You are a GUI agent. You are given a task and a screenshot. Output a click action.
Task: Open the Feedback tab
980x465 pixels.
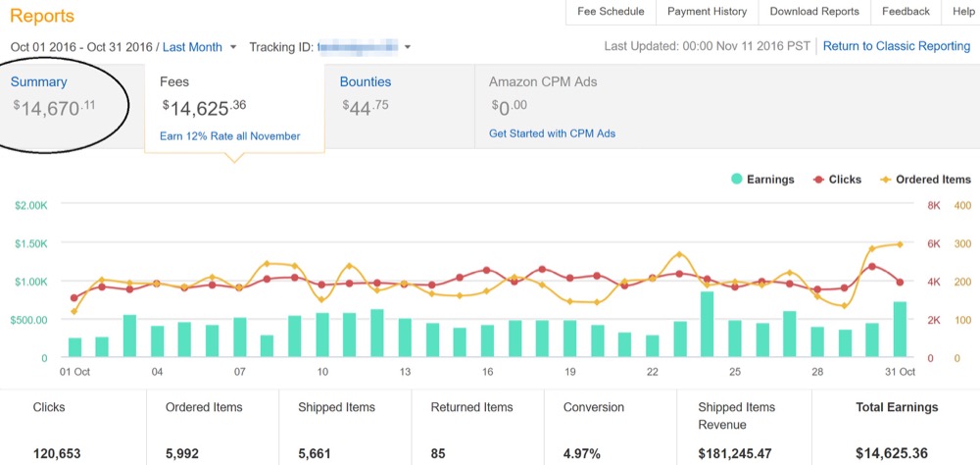(x=906, y=12)
